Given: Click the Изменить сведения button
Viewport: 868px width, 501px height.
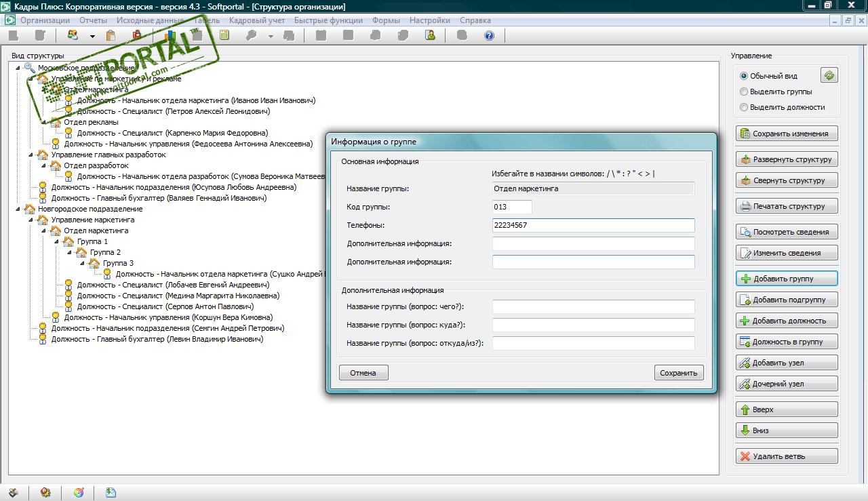Looking at the screenshot, I should (x=787, y=253).
